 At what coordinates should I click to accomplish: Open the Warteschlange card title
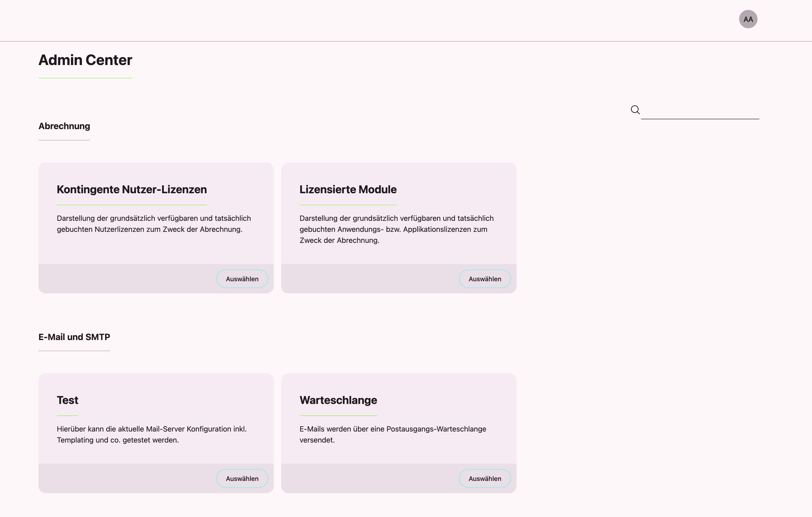(x=338, y=400)
